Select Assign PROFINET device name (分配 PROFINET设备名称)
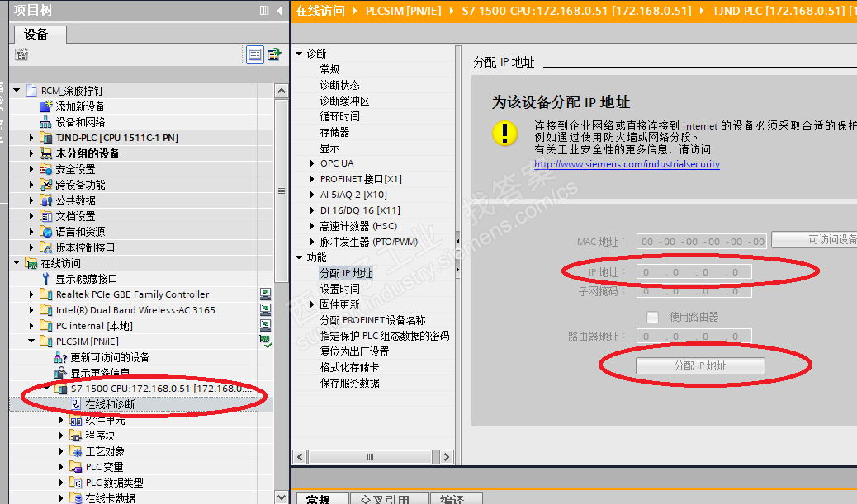The width and height of the screenshot is (857, 504). point(372,320)
